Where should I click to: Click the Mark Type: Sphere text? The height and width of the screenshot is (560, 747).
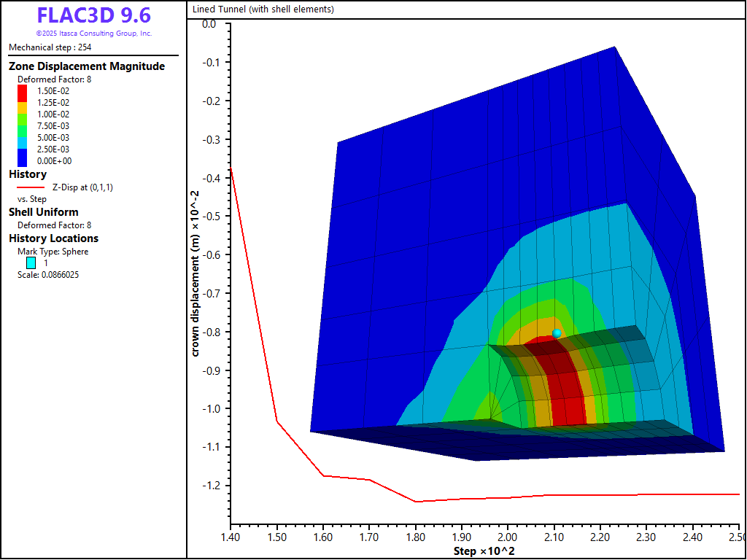pyautogui.click(x=53, y=252)
